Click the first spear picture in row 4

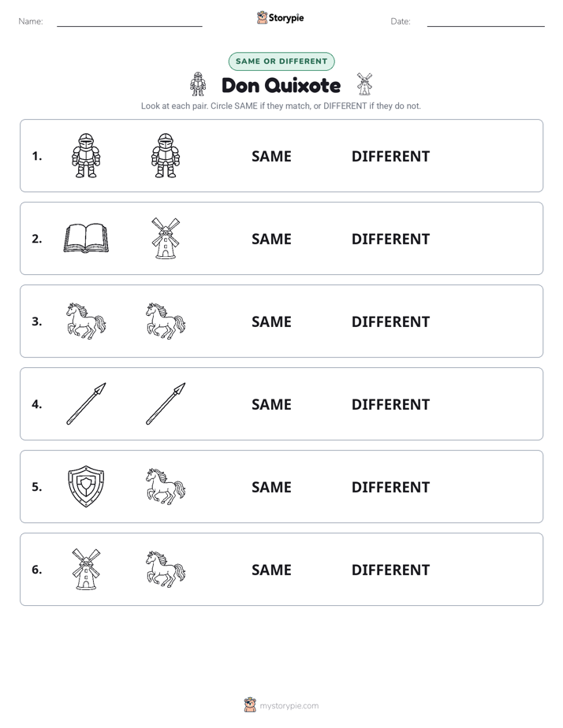[x=87, y=403]
